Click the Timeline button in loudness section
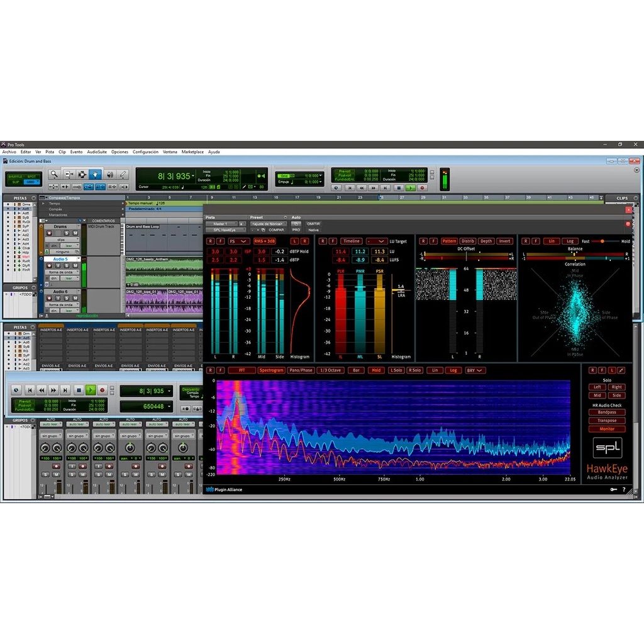Image resolution: width=644 pixels, height=644 pixels. 351,241
